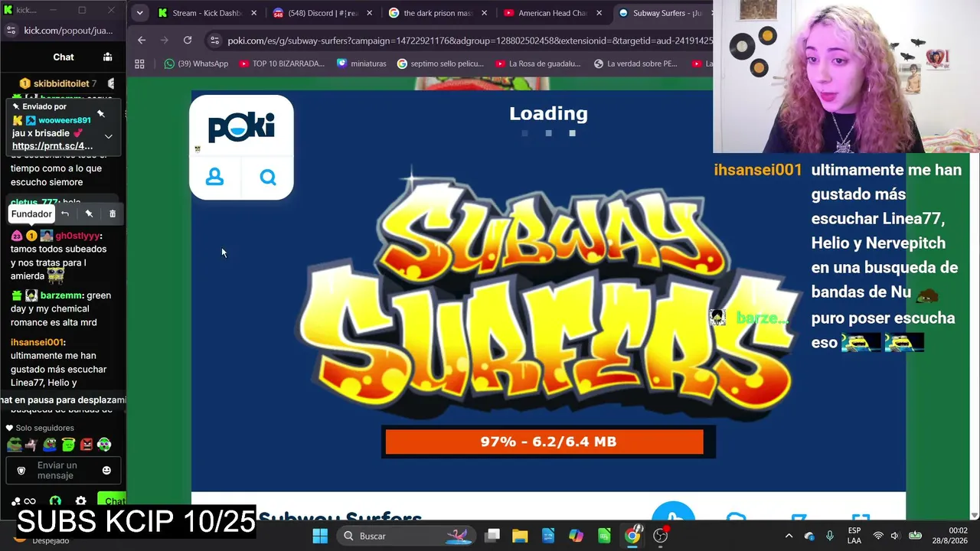Unpin the pinned chat message
The height and width of the screenshot is (551, 980).
point(101,113)
